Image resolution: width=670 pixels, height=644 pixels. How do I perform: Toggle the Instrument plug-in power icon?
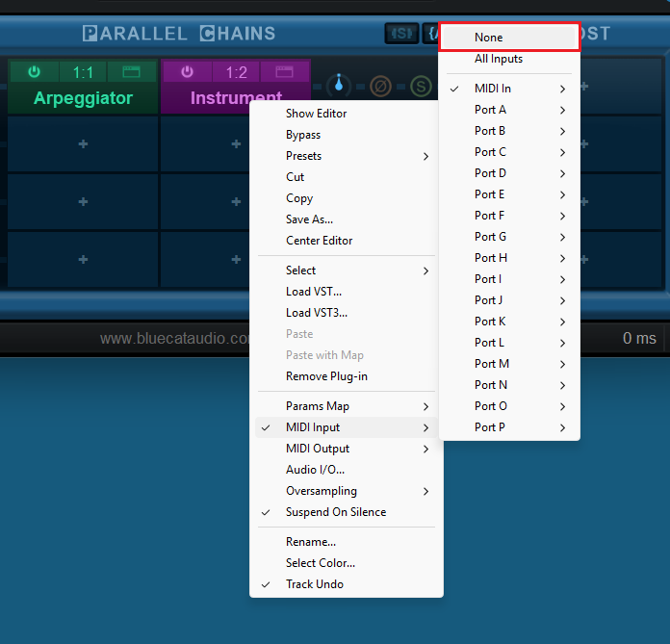[187, 72]
